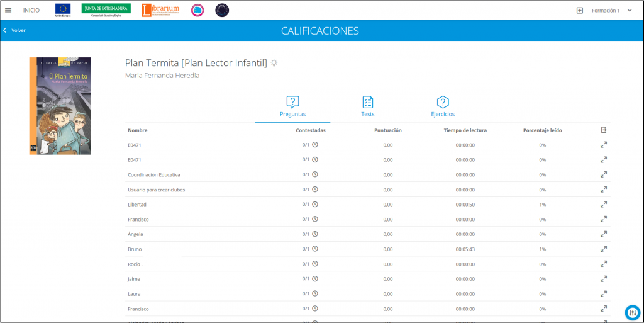Expand details for Laura row
Screen dimensions: 644x323
click(x=603, y=294)
